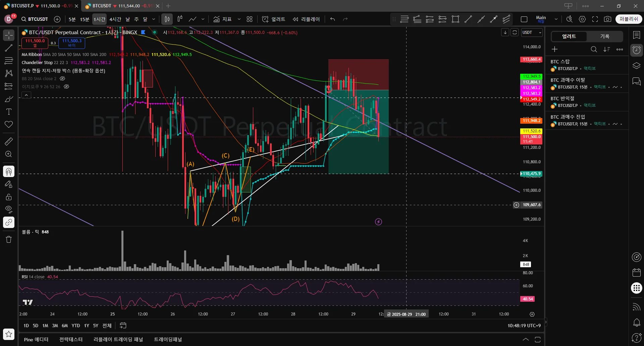Toggle visibility of 이치모쿠 indicator
Viewport: 644px width, 346px height.
(66, 86)
